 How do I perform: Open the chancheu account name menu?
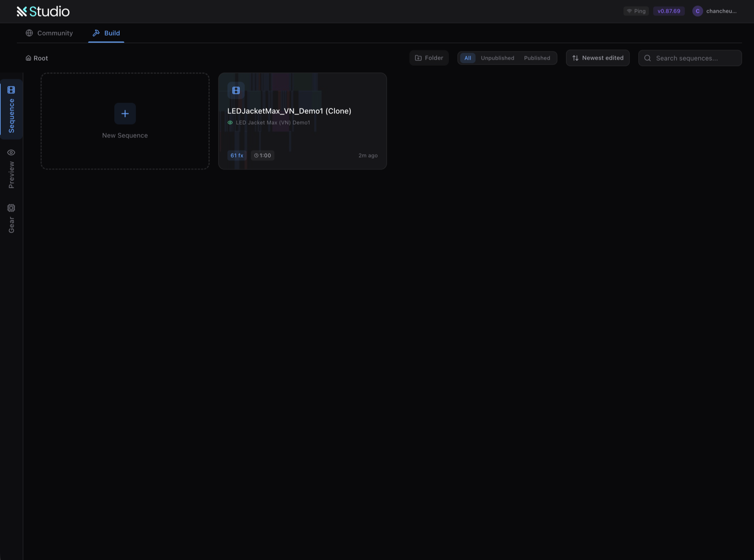721,11
